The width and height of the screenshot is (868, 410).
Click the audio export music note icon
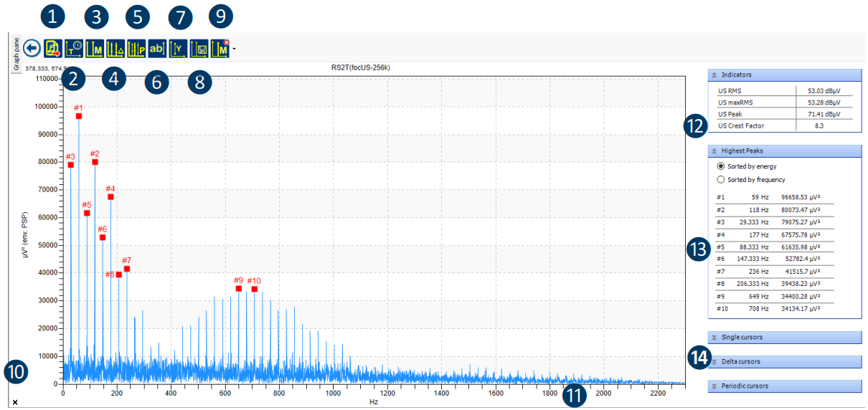coord(53,48)
